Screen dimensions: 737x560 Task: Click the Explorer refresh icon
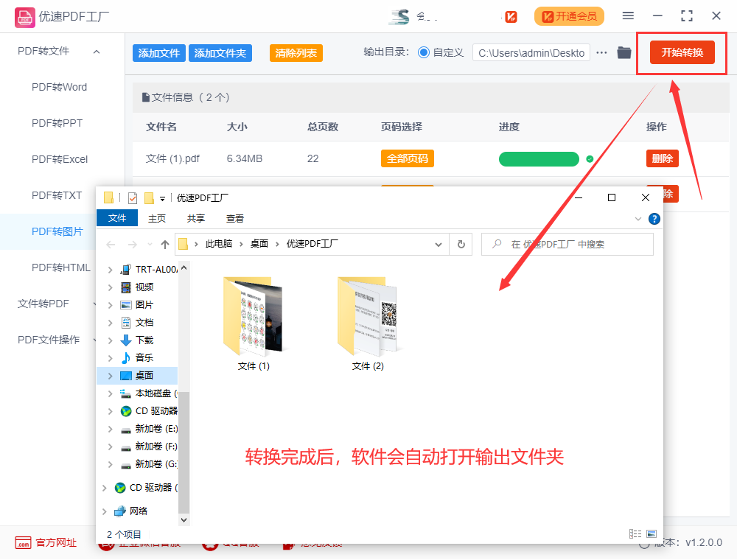(x=461, y=245)
